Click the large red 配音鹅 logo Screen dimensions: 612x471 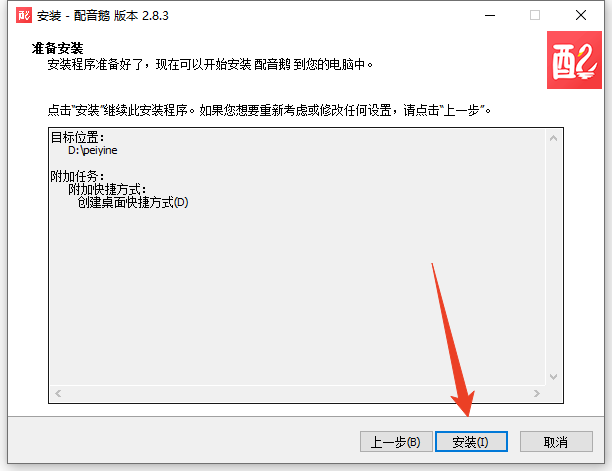(574, 60)
